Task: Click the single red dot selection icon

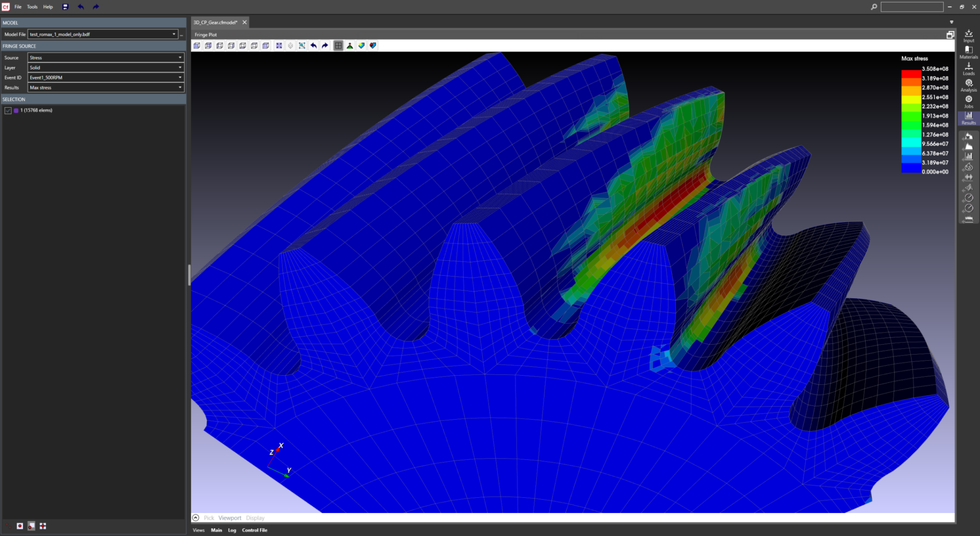Action: [20, 526]
